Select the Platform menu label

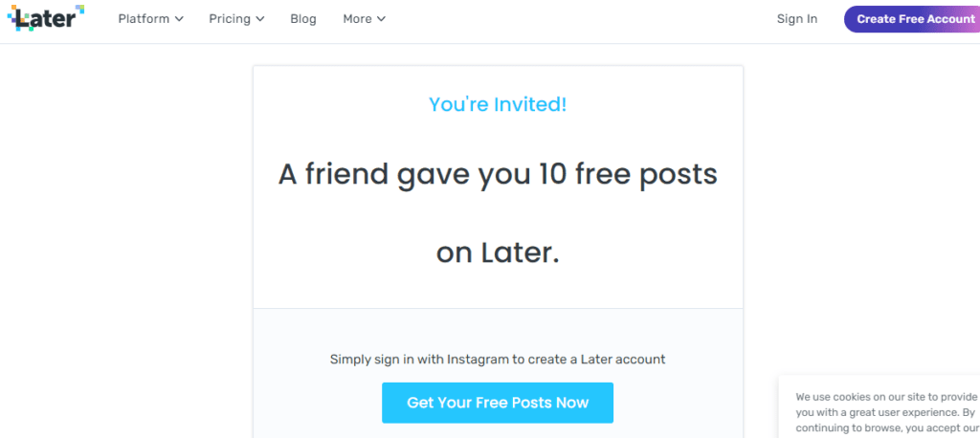point(144,19)
